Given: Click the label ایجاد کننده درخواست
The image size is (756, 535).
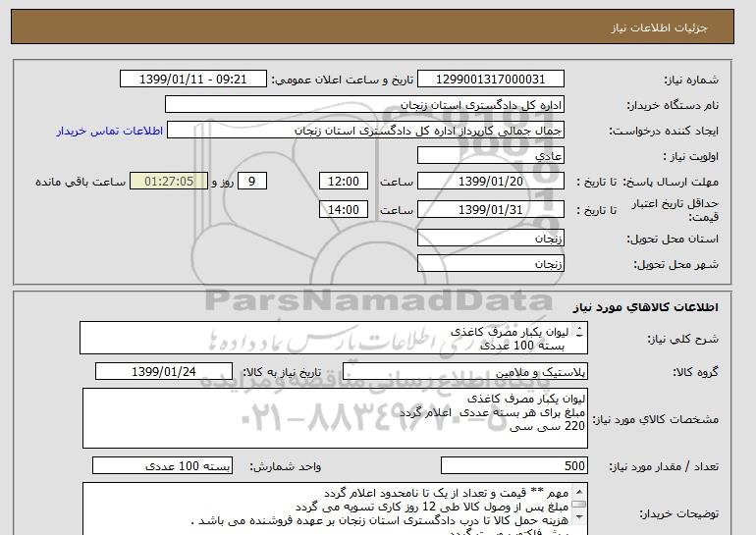Looking at the screenshot, I should click(664, 131).
